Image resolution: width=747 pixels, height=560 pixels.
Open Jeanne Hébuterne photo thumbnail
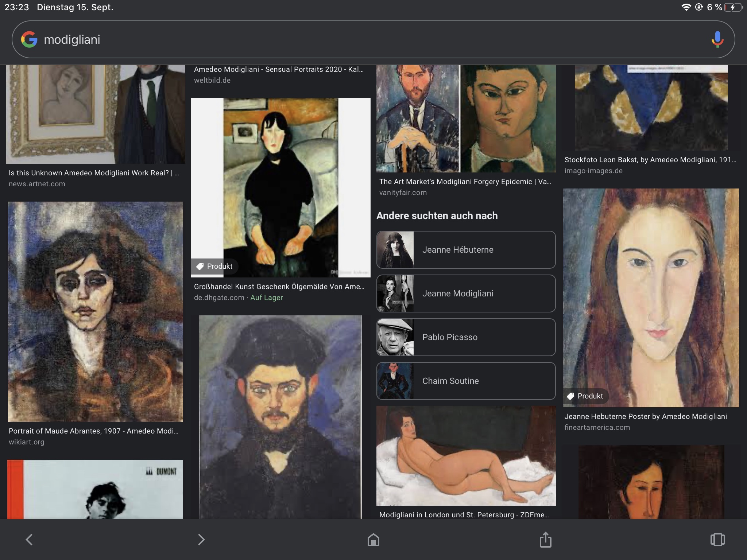coord(395,250)
